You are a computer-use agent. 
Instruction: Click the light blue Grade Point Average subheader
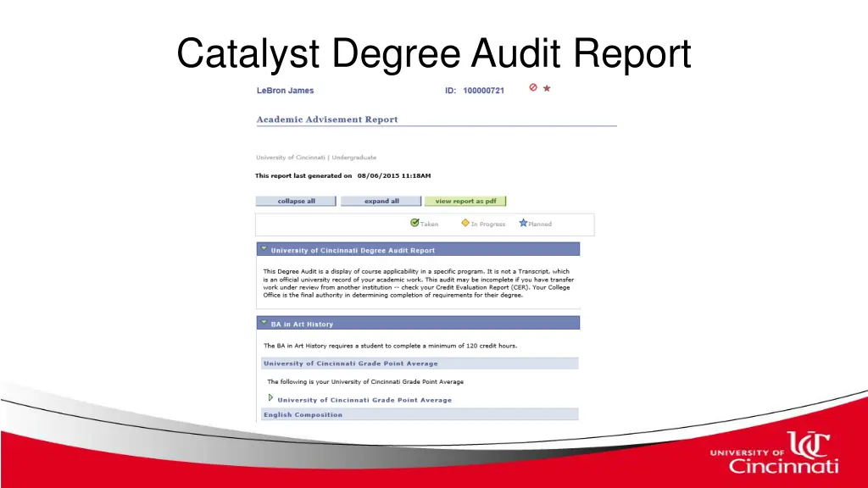coord(420,363)
